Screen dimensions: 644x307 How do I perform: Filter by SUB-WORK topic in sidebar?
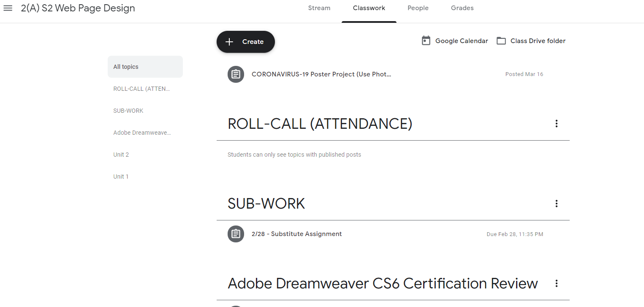point(128,111)
